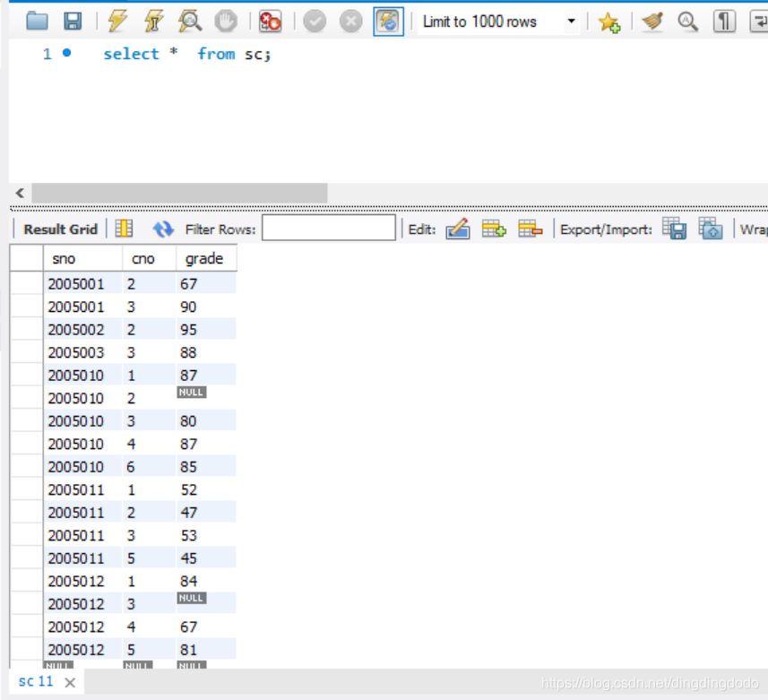
Task: Focus the Filter Rows input field
Action: point(329,228)
